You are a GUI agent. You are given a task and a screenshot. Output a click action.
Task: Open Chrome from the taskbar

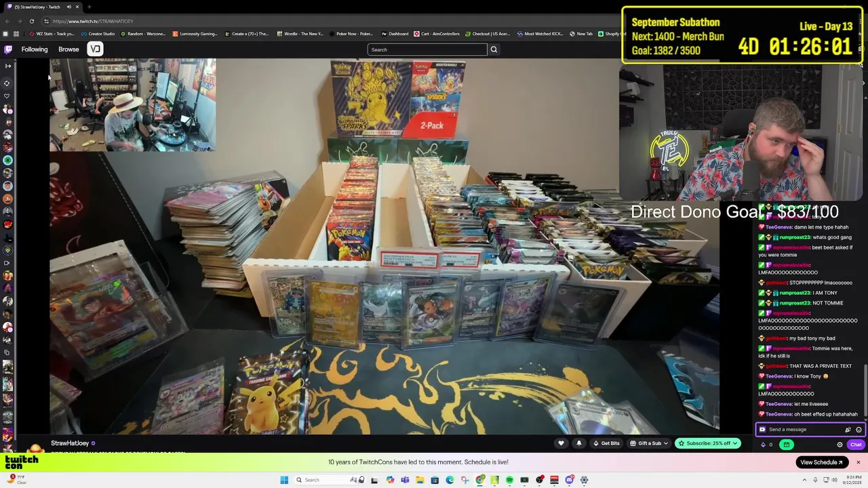tap(480, 480)
